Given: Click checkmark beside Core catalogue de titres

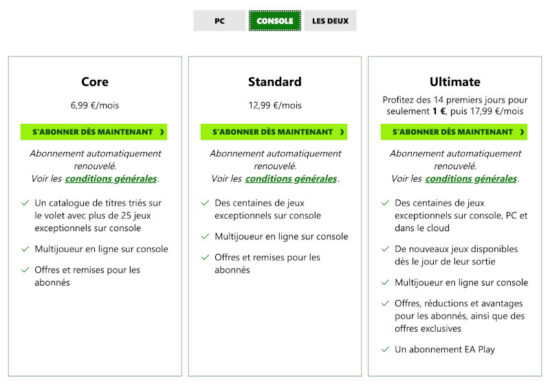Looking at the screenshot, I should click(x=25, y=203).
